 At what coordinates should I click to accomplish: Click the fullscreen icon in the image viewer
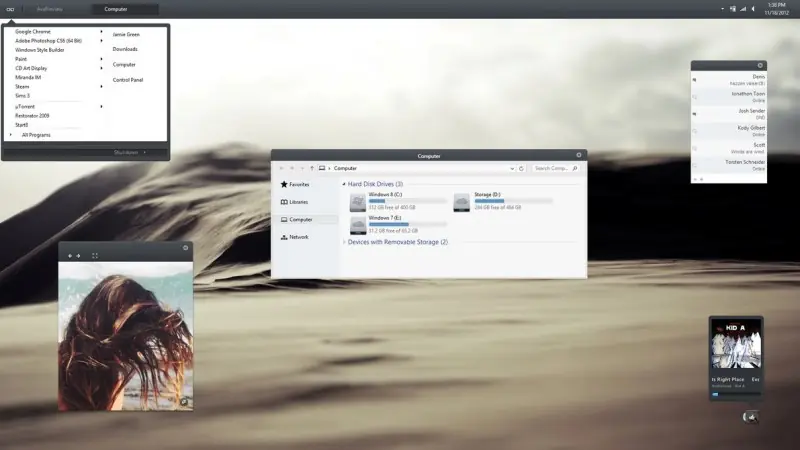[x=95, y=256]
